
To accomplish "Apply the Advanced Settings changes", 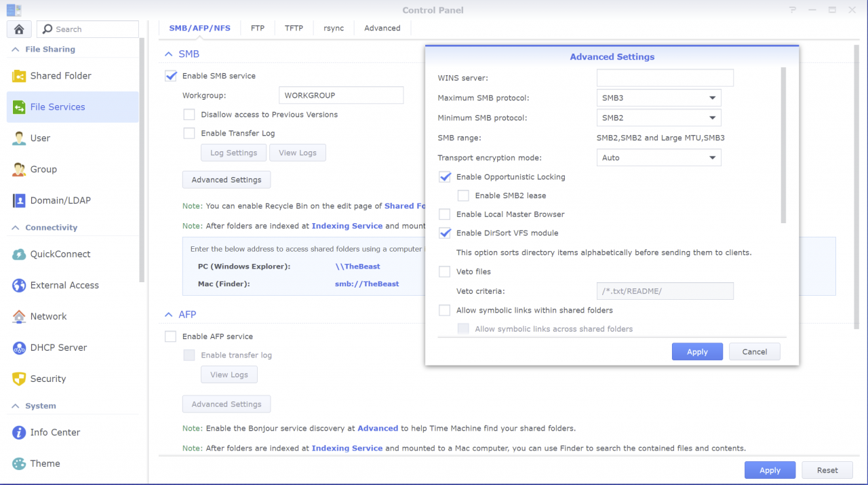I will pyautogui.click(x=697, y=351).
